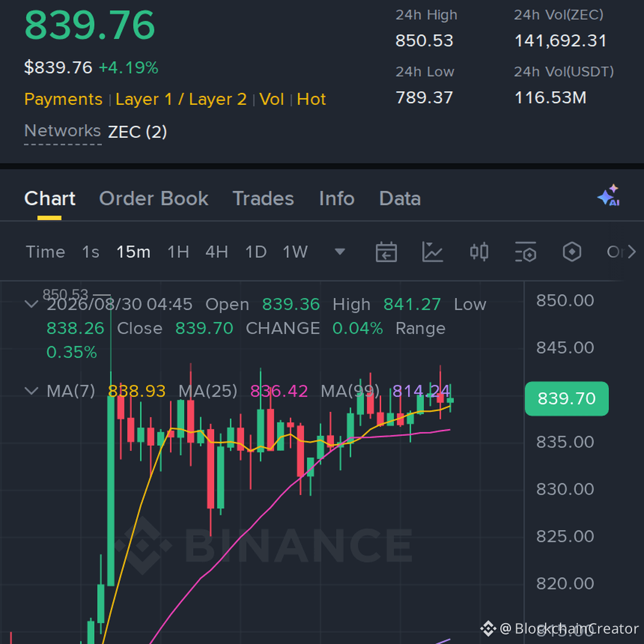644x644 pixels.
Task: Tap the 825.00 price axis label
Action: coord(565,537)
